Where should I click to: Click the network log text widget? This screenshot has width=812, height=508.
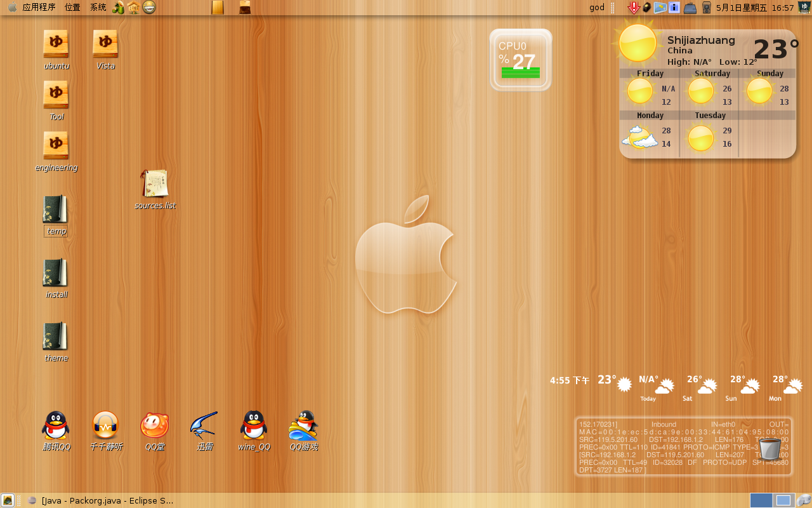683,446
